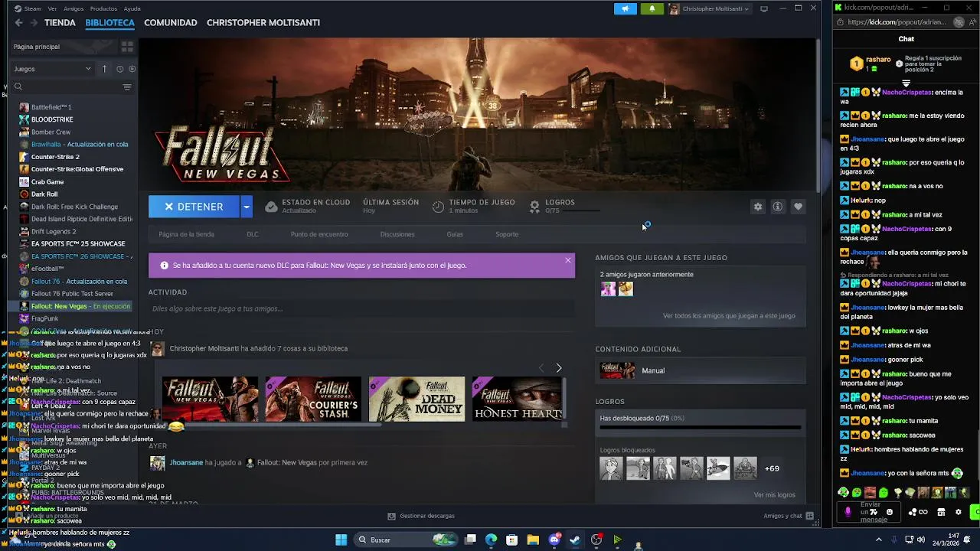Click the activity text box about this game

[x=361, y=308]
